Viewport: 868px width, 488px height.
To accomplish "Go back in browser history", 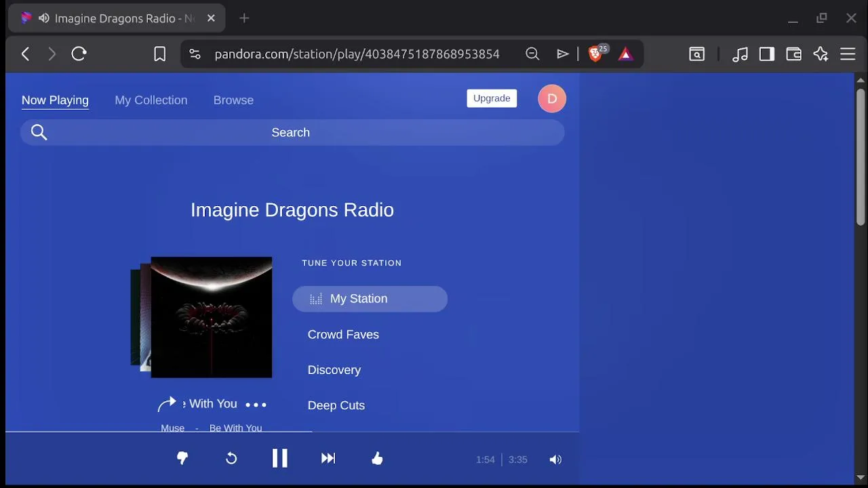I will coord(26,54).
